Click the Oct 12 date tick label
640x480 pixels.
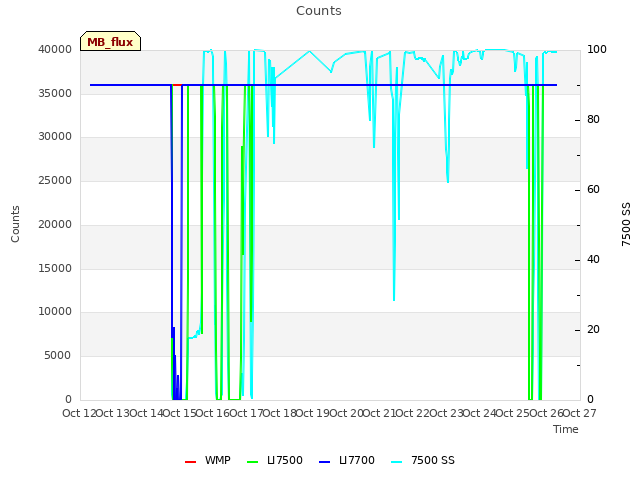(x=80, y=413)
